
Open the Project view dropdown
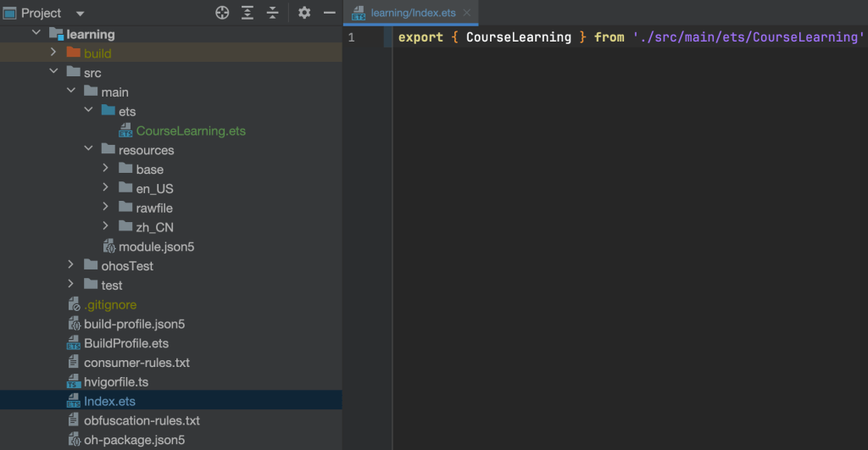point(80,14)
